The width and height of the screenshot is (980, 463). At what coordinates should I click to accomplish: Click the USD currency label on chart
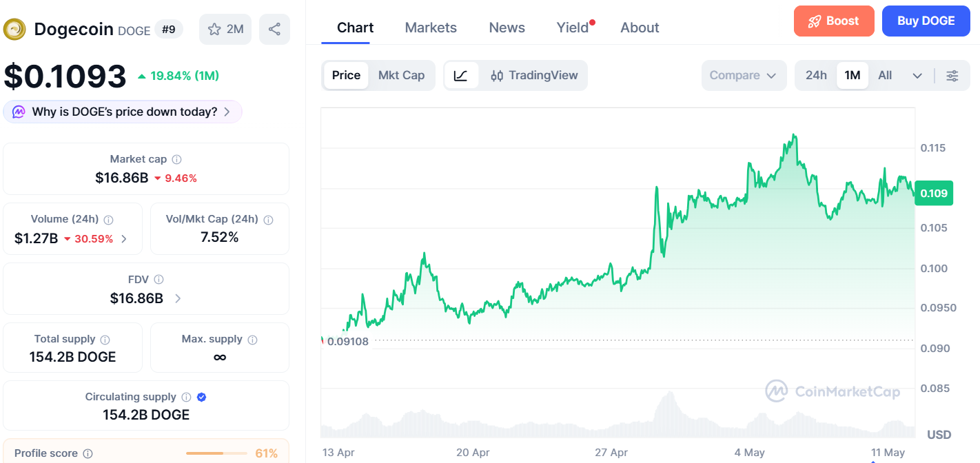coord(939,435)
